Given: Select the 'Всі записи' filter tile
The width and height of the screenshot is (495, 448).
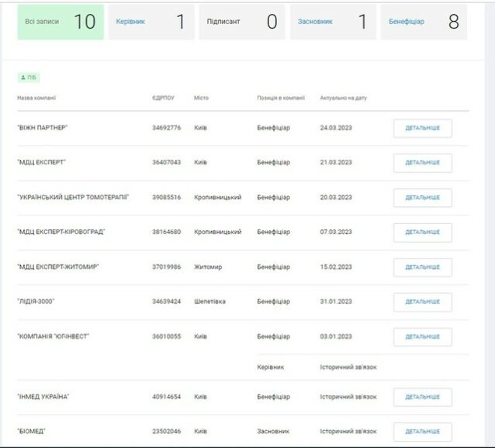Looking at the screenshot, I should (61, 22).
